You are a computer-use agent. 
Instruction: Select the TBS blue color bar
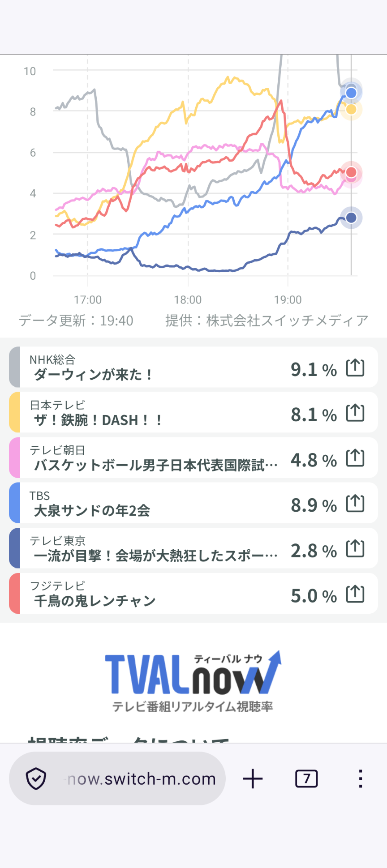14,503
